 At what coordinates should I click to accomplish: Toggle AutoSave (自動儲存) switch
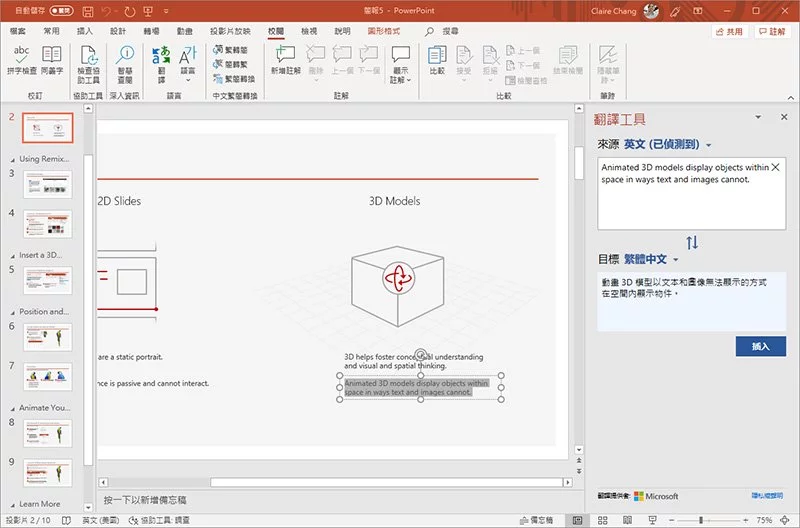[x=62, y=11]
